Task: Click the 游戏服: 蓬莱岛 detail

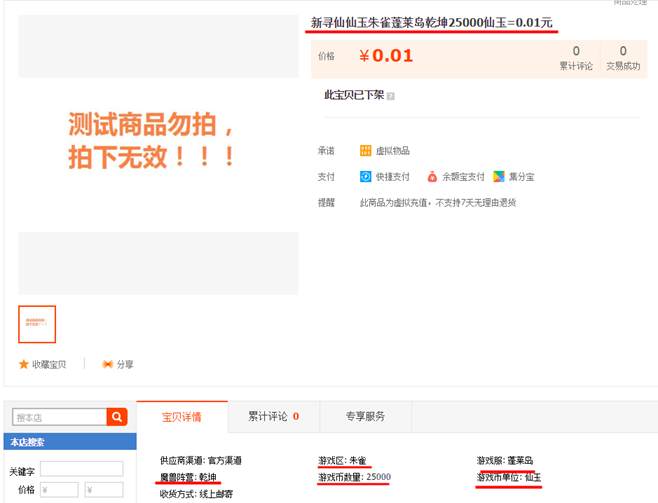Action: pos(505,461)
